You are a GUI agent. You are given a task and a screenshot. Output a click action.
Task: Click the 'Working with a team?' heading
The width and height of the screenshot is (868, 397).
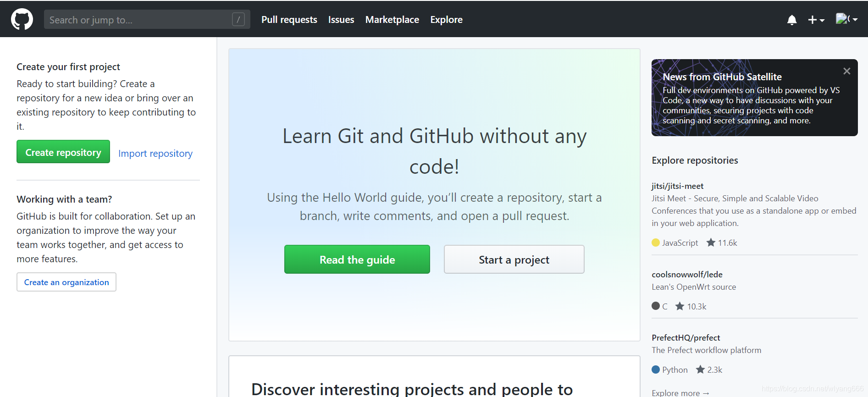(64, 199)
